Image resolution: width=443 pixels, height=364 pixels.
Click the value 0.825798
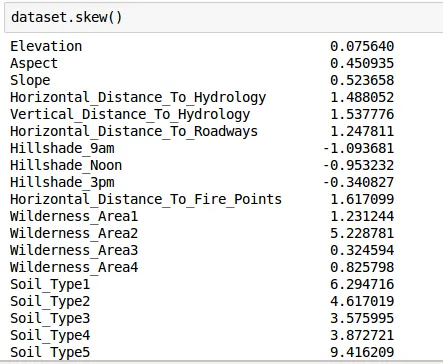(362, 267)
